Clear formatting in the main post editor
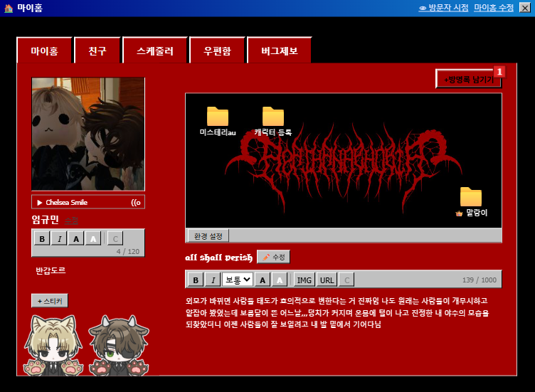 pos(347,280)
